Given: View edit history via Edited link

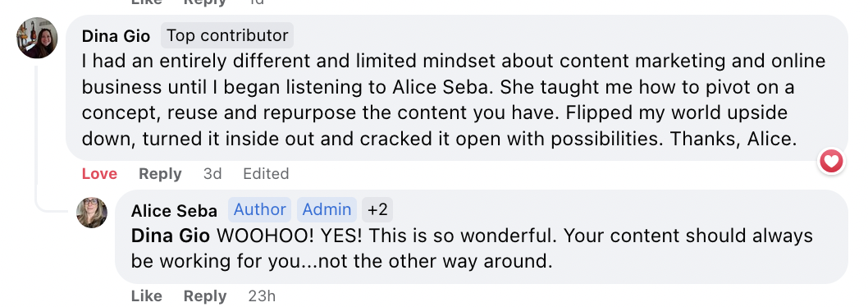Looking at the screenshot, I should coord(266,174).
